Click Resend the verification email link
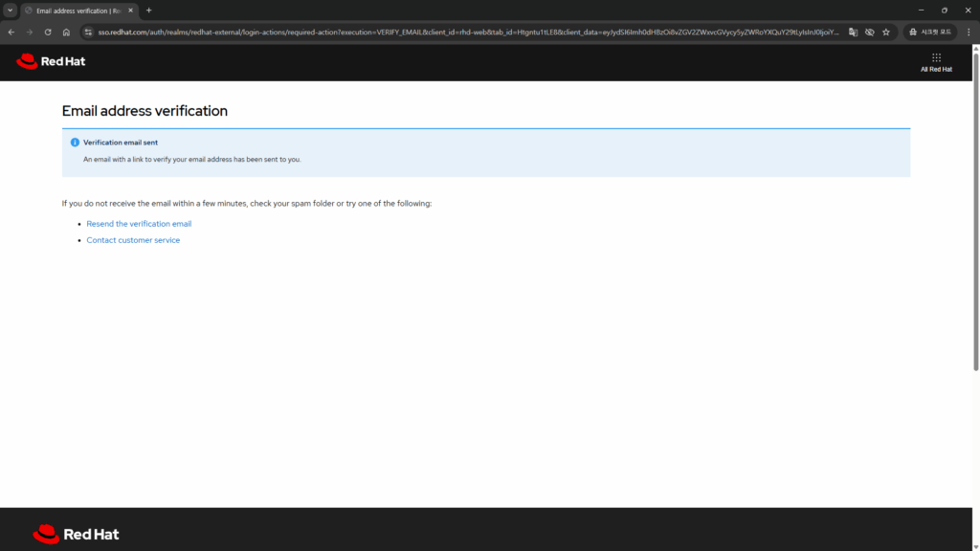980x551 pixels. tap(139, 224)
